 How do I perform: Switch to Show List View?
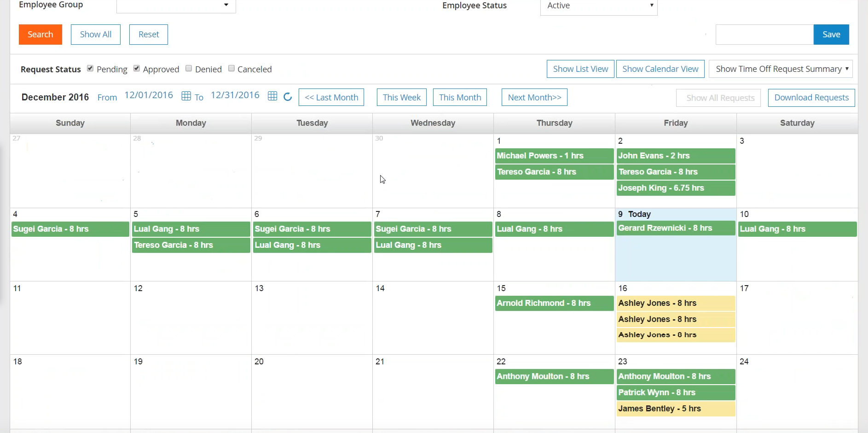[x=580, y=69]
